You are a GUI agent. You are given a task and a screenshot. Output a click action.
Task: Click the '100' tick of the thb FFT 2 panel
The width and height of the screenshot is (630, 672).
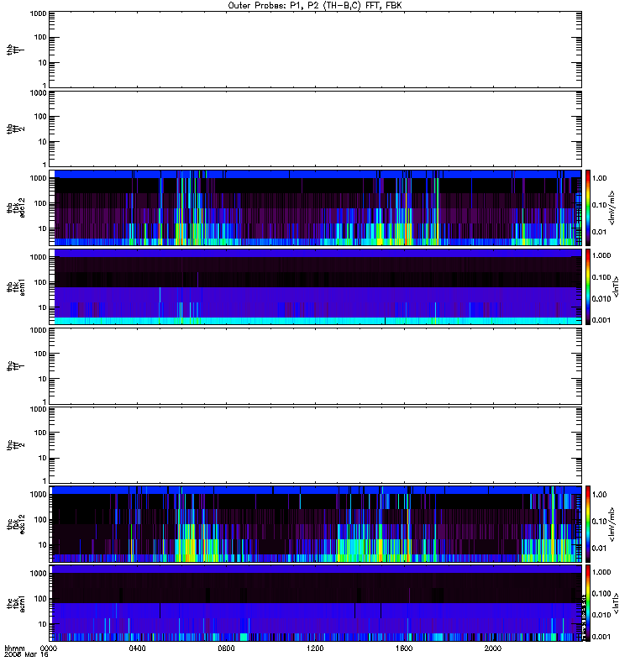[x=40, y=117]
